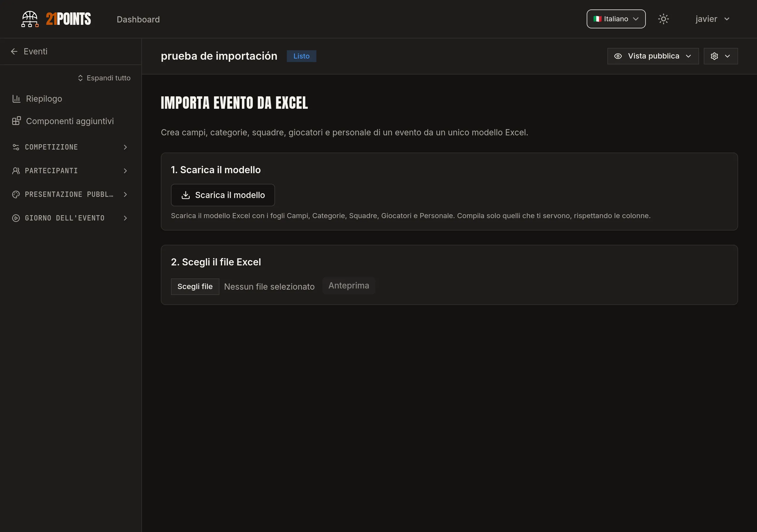Click the event title prueba de importación
Image resolution: width=757 pixels, height=532 pixels.
pyautogui.click(x=219, y=56)
